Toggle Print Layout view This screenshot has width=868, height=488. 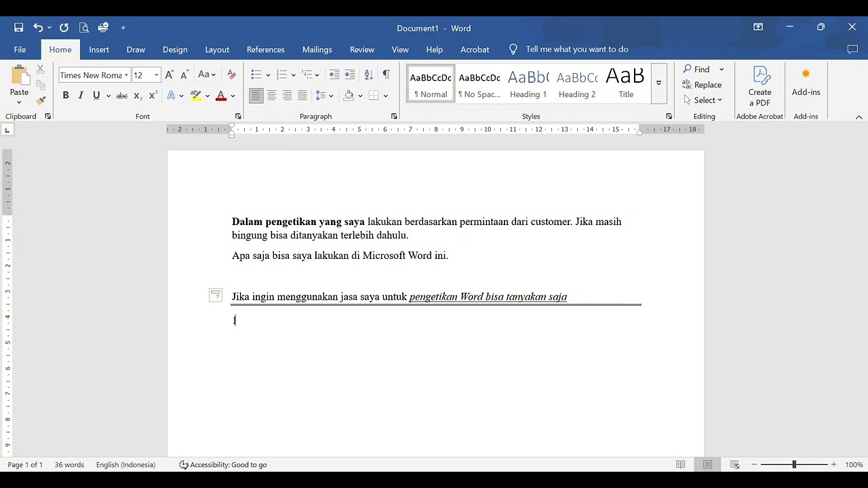(x=707, y=465)
